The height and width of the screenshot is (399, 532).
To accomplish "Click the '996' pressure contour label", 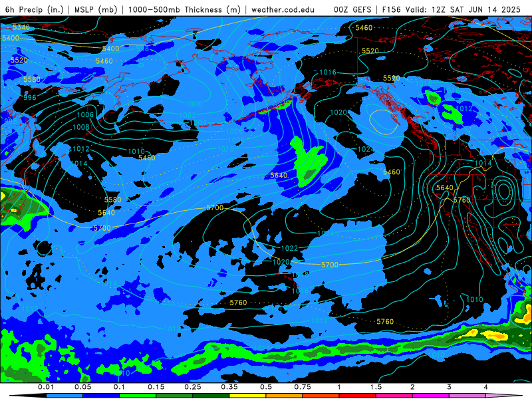I will [x=29, y=97].
